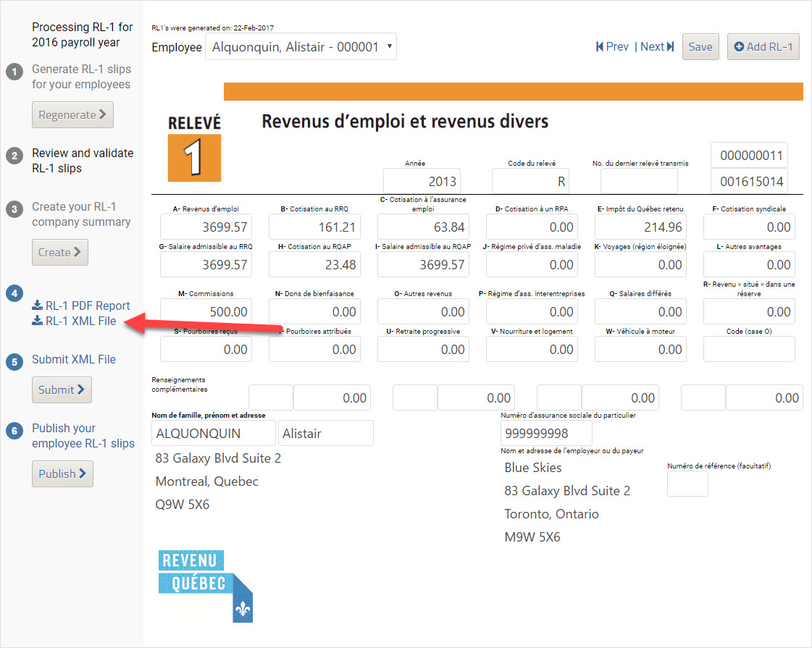Edit box K Voyages région éloignée

[640, 264]
